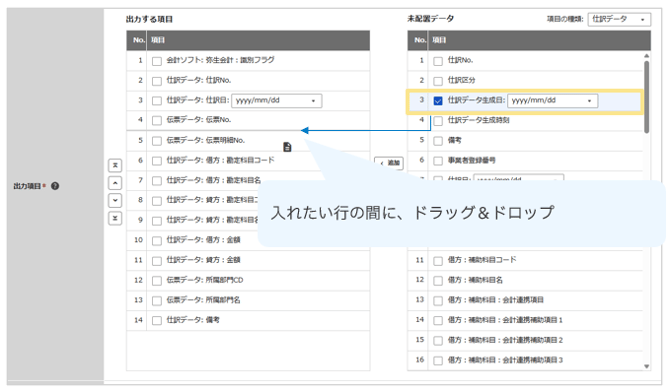Check 借方:補助科目コード checkbox
This screenshot has width=670, height=392.
tap(438, 261)
